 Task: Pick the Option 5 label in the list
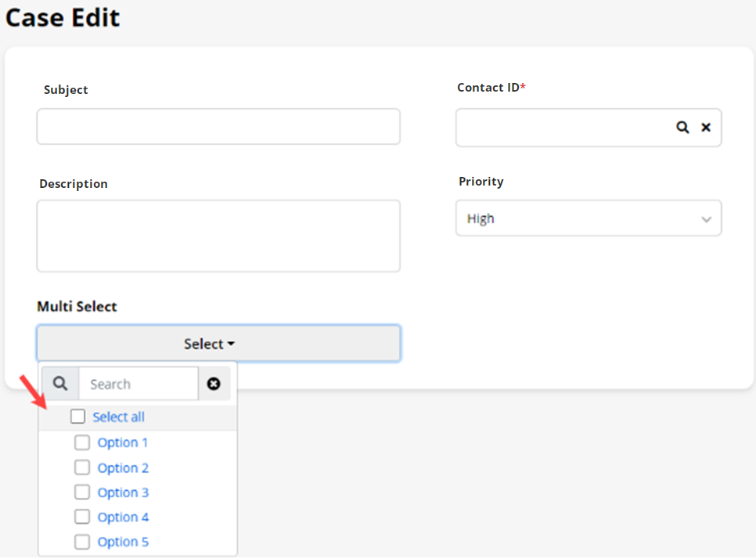[x=123, y=542]
